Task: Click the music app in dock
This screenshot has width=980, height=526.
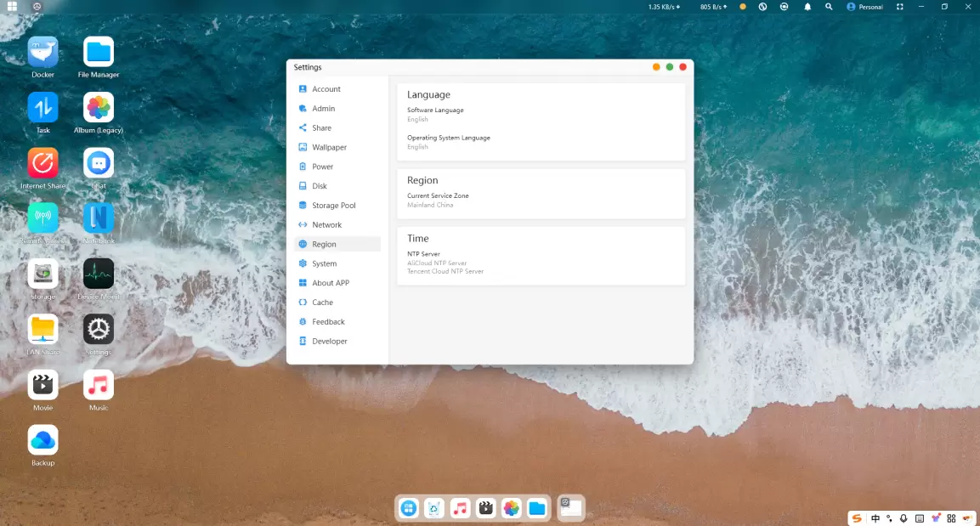Action: pos(460,508)
